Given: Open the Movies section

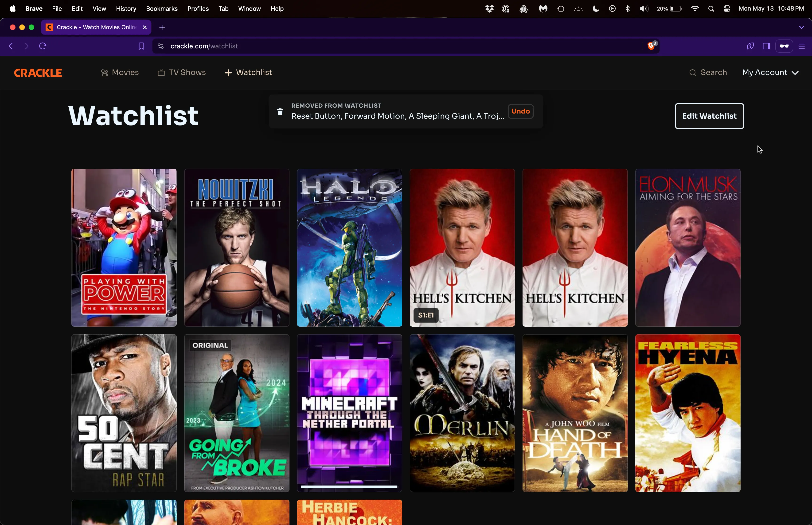Looking at the screenshot, I should click(x=120, y=73).
